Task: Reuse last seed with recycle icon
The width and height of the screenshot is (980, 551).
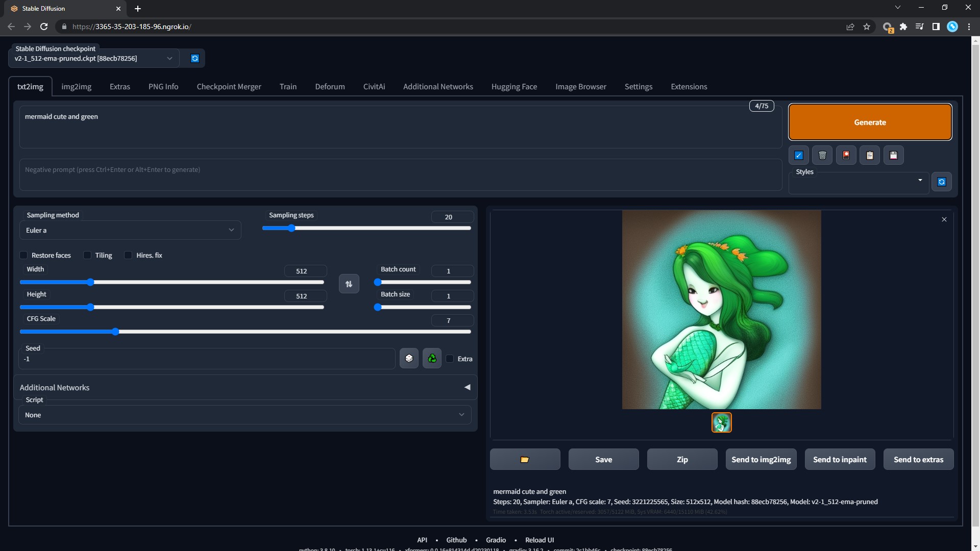Action: [432, 359]
